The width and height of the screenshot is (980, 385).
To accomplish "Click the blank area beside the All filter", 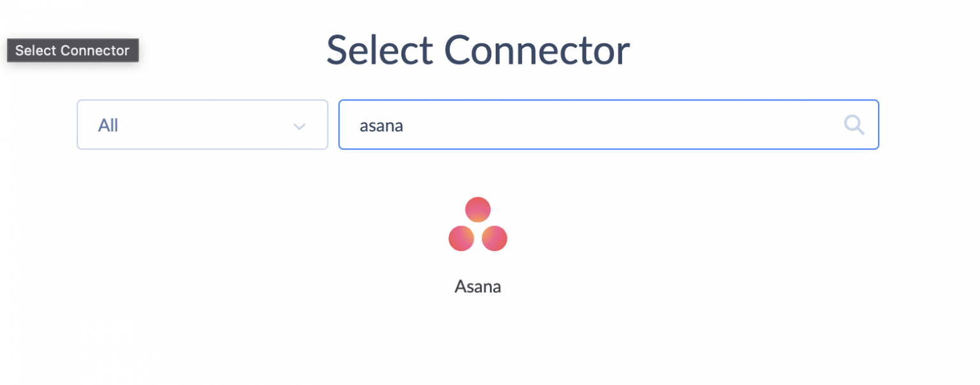I will tap(204, 126).
